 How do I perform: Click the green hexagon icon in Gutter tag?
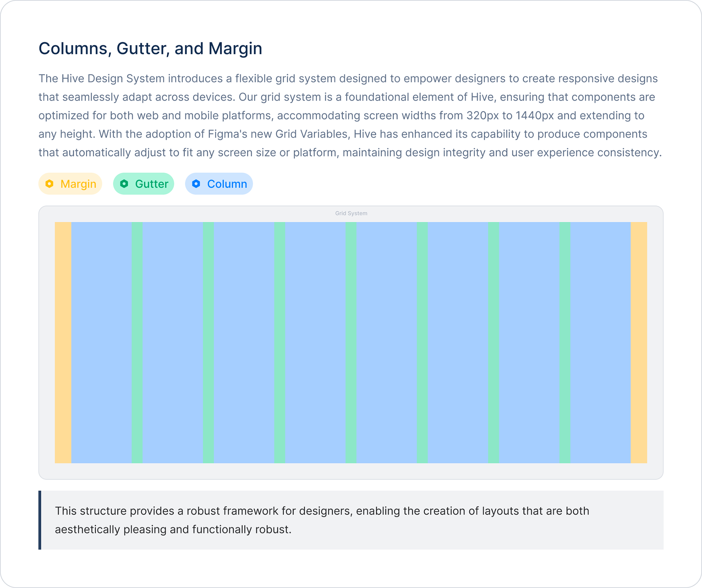coord(124,183)
